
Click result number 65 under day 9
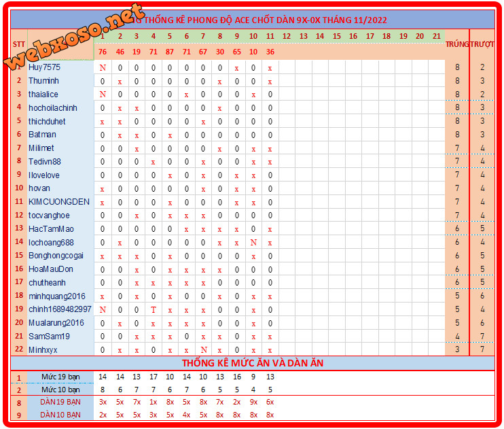pos(236,52)
